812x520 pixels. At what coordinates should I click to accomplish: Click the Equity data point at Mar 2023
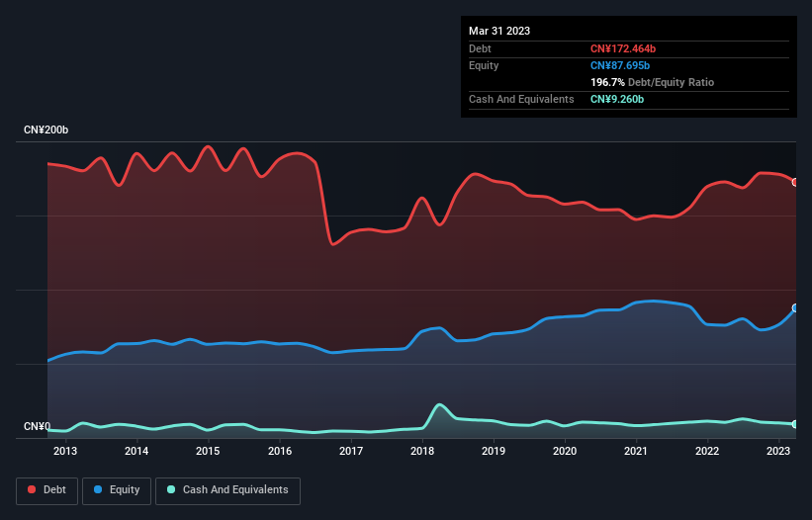pos(795,307)
